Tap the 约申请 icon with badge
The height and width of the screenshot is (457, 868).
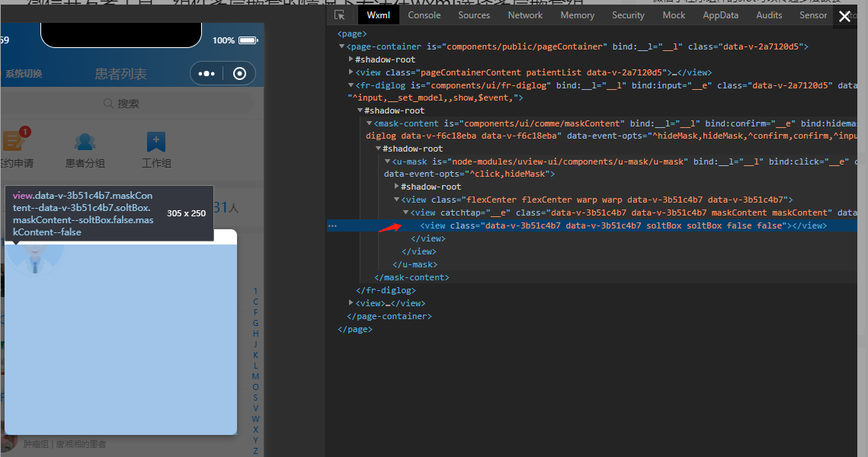tap(14, 140)
